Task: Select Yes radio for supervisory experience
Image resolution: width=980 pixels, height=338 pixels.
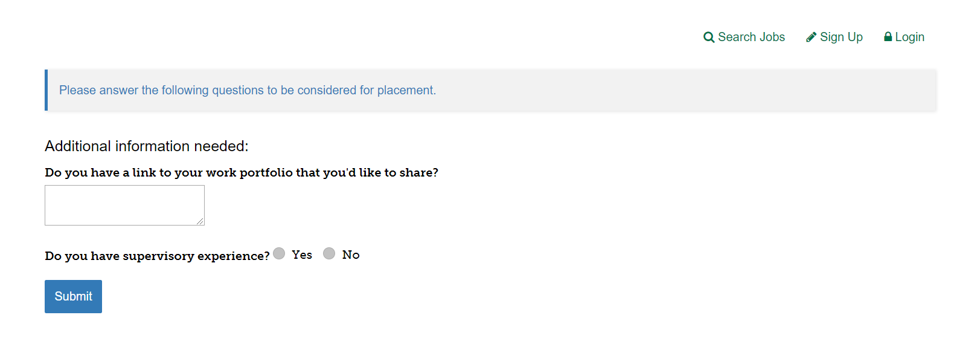Action: 279,253
